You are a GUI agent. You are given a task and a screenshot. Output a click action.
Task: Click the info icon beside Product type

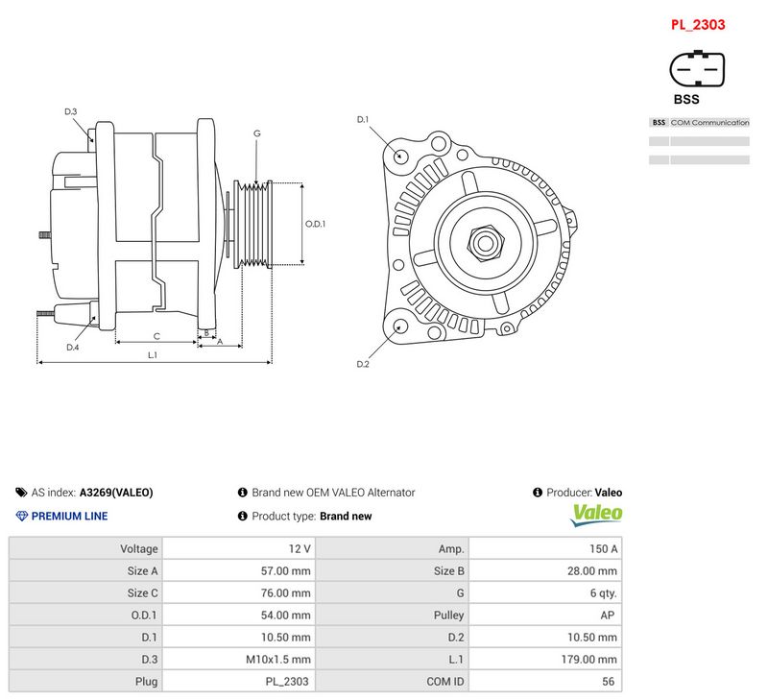pos(243,516)
